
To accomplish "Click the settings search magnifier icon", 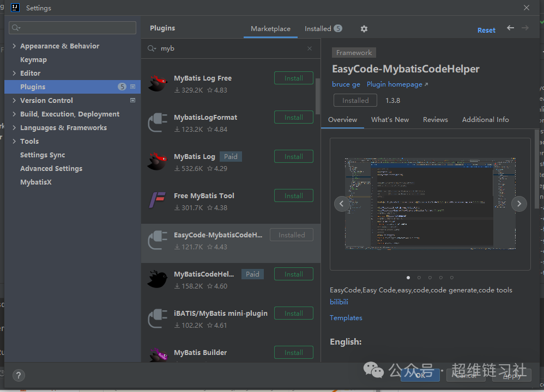I will [x=16, y=28].
